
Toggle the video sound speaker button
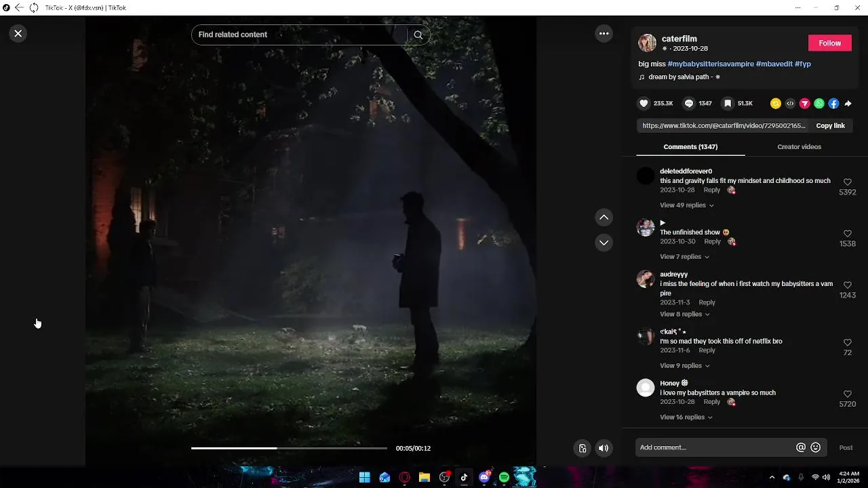[604, 448]
